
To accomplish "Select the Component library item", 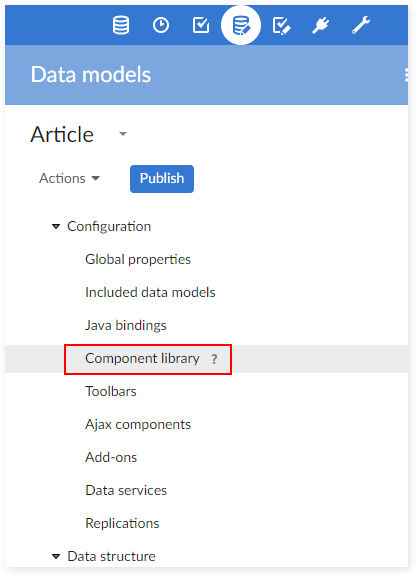I will point(142,358).
